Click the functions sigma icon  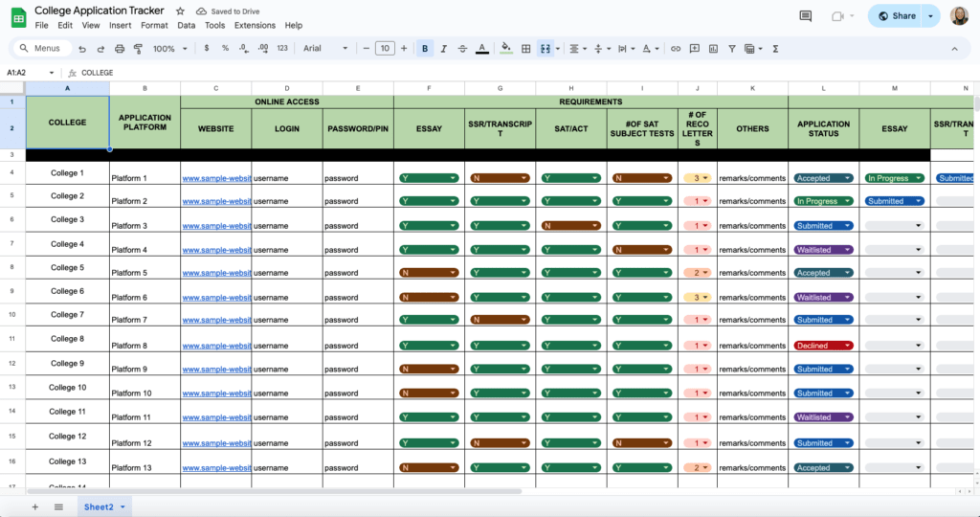click(775, 49)
